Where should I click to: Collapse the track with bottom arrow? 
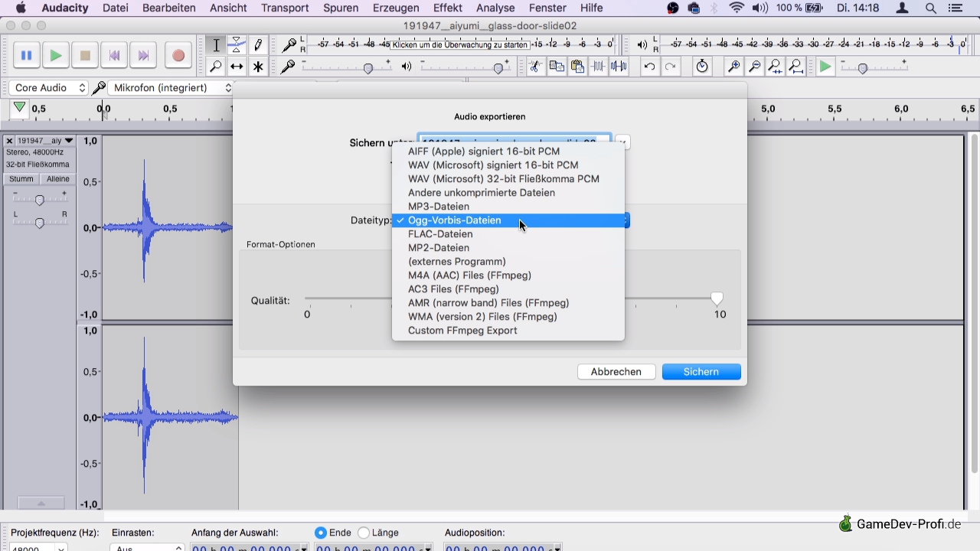click(41, 503)
